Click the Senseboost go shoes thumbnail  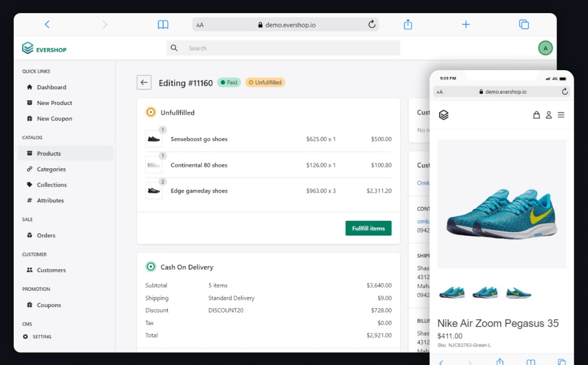point(154,139)
